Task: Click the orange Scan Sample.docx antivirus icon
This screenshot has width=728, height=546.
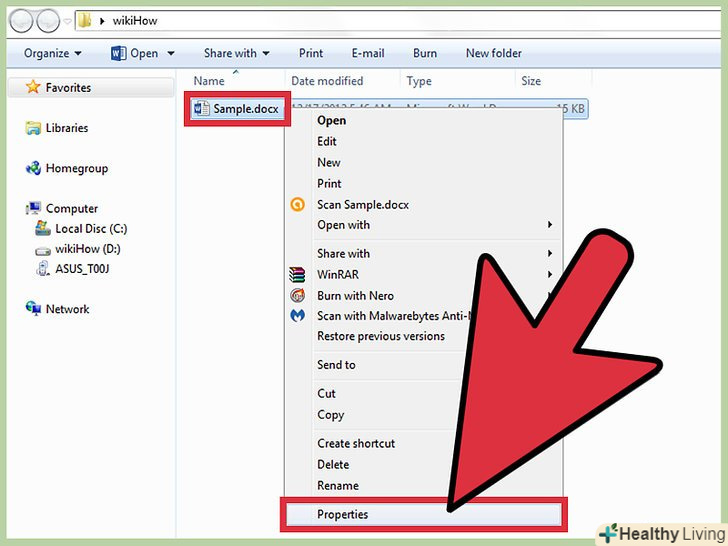Action: (x=297, y=204)
